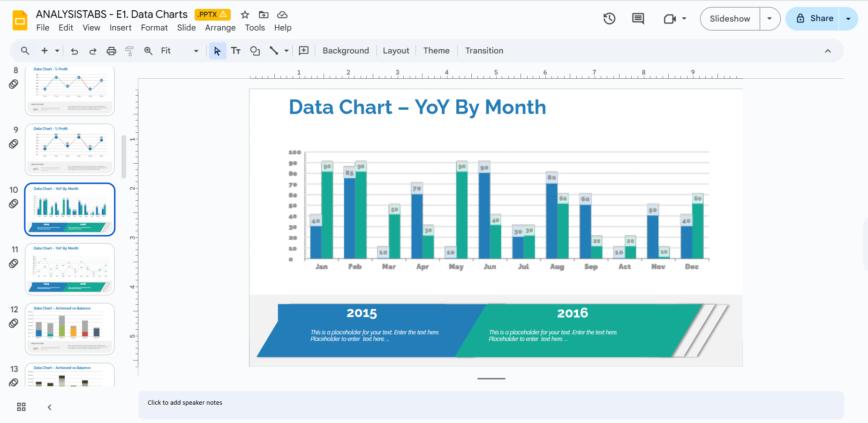Open the Arrange menu
This screenshot has width=868, height=423.
(x=220, y=28)
